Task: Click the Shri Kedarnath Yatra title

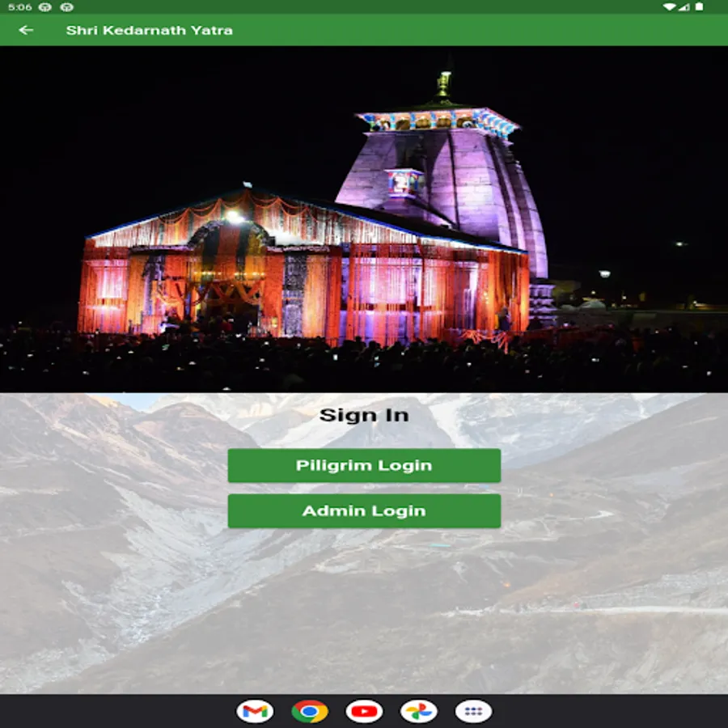Action: pyautogui.click(x=149, y=30)
